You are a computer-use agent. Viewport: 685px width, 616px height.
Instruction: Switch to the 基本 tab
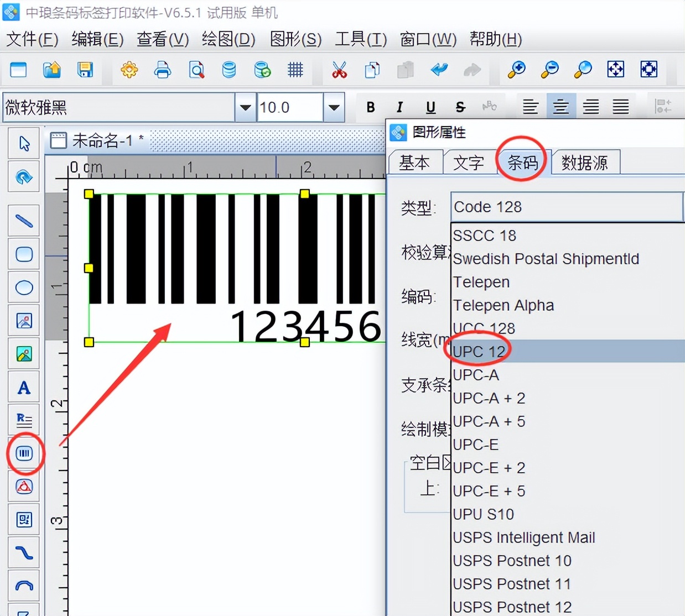(x=414, y=163)
